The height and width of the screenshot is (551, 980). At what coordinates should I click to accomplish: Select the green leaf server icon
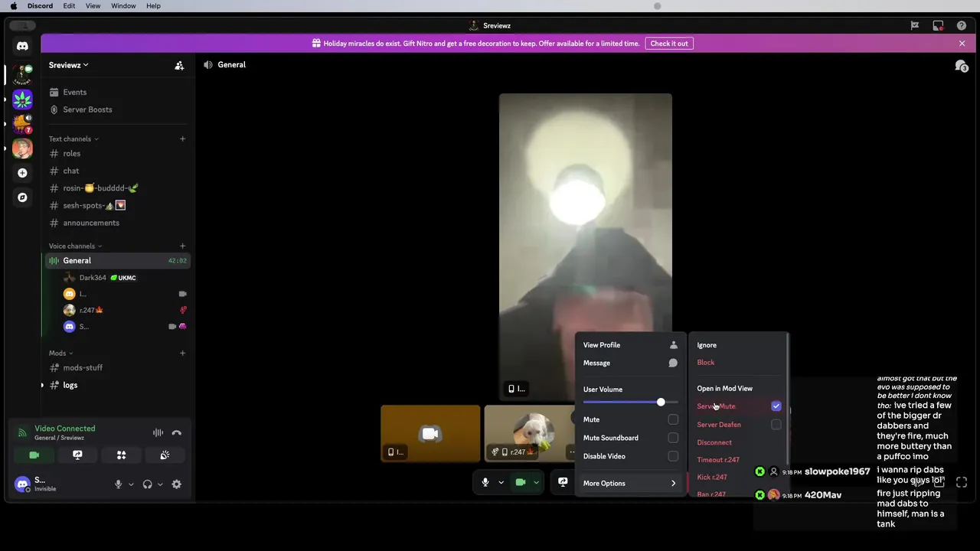click(x=22, y=99)
